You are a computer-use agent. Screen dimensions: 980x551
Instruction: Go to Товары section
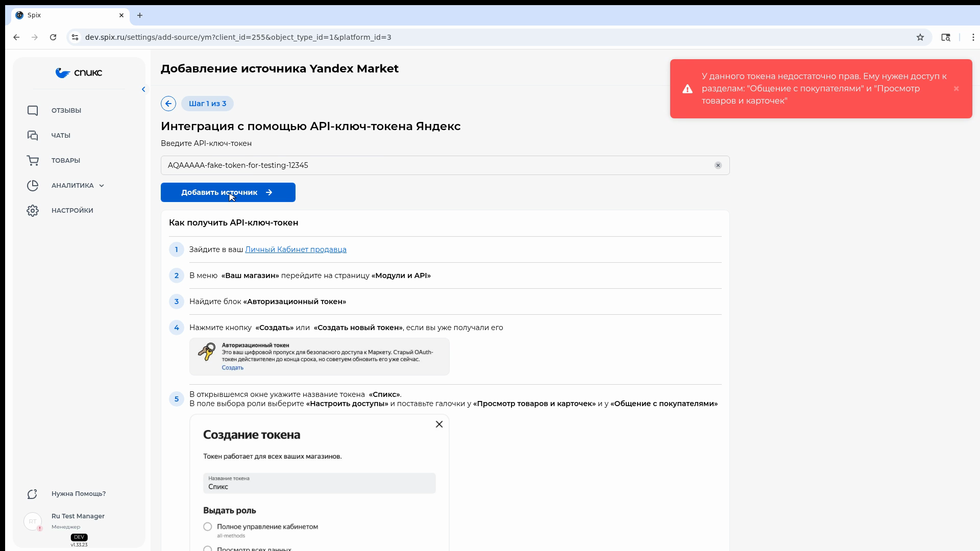[66, 161]
